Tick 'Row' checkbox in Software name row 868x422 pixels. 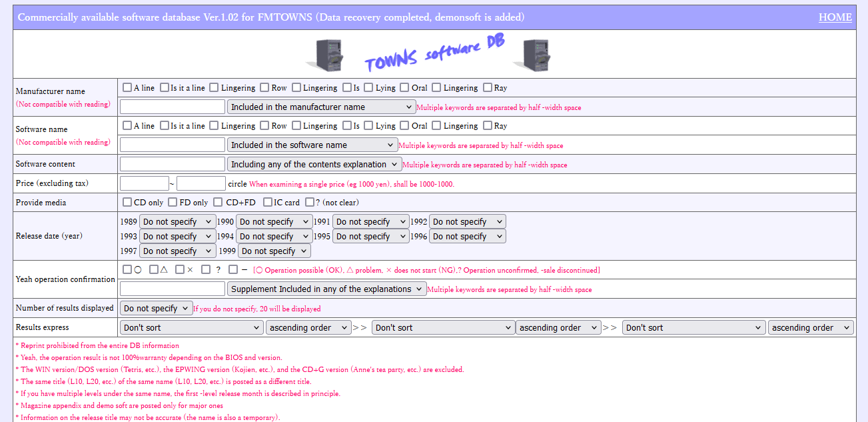coord(264,125)
